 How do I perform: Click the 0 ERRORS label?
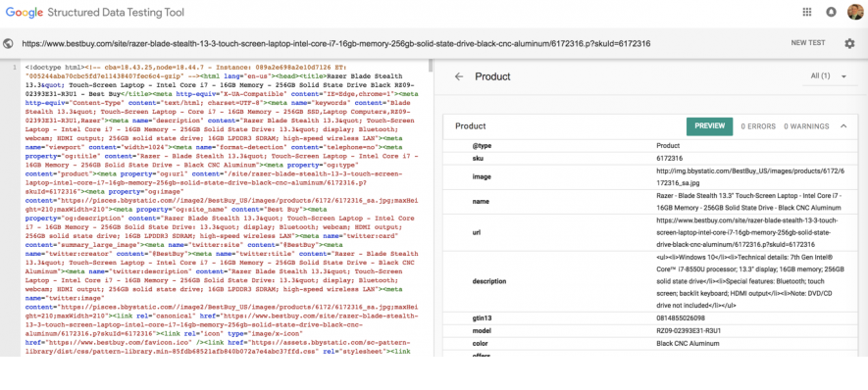pyautogui.click(x=758, y=126)
